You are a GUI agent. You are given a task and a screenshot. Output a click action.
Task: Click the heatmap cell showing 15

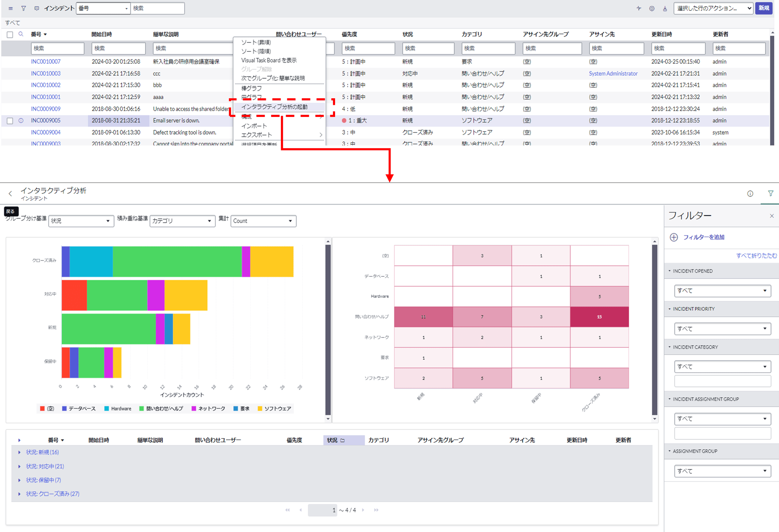[x=599, y=317]
